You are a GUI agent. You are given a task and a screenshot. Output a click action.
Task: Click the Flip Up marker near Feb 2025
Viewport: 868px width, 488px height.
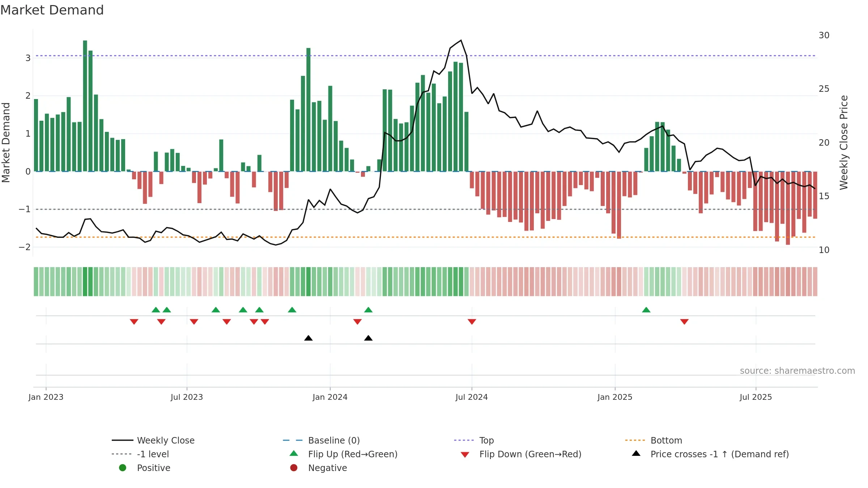click(x=646, y=310)
